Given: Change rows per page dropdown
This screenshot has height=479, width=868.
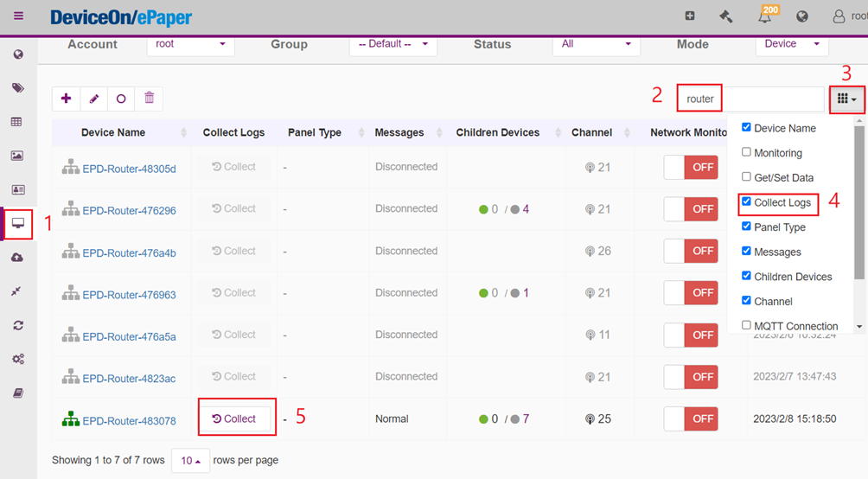Looking at the screenshot, I should coord(190,461).
